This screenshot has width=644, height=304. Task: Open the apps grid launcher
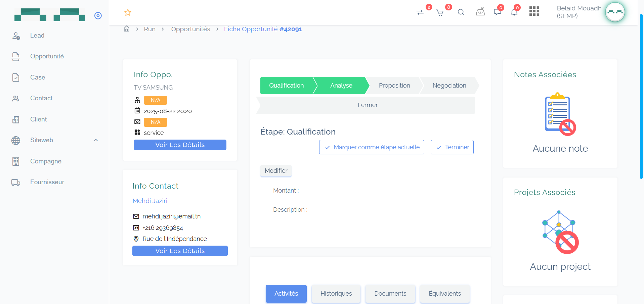pyautogui.click(x=534, y=11)
